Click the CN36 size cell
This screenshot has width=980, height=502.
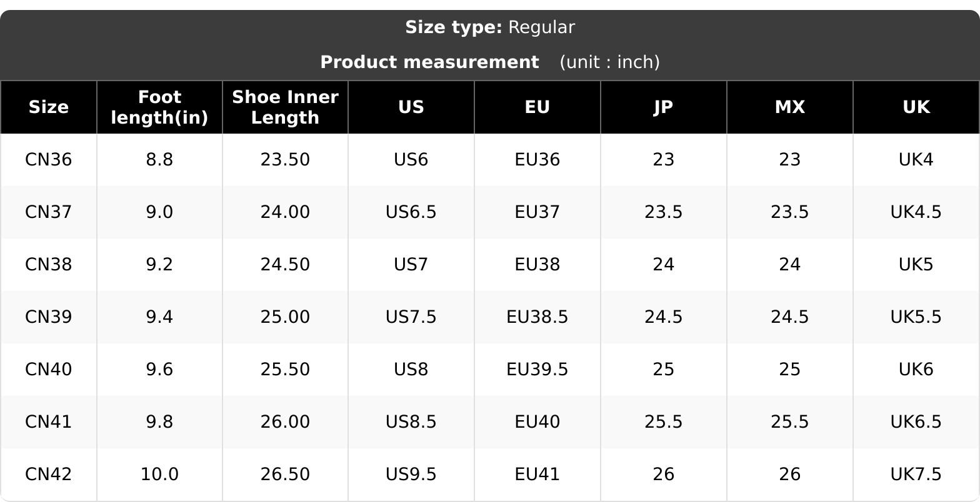coord(48,160)
